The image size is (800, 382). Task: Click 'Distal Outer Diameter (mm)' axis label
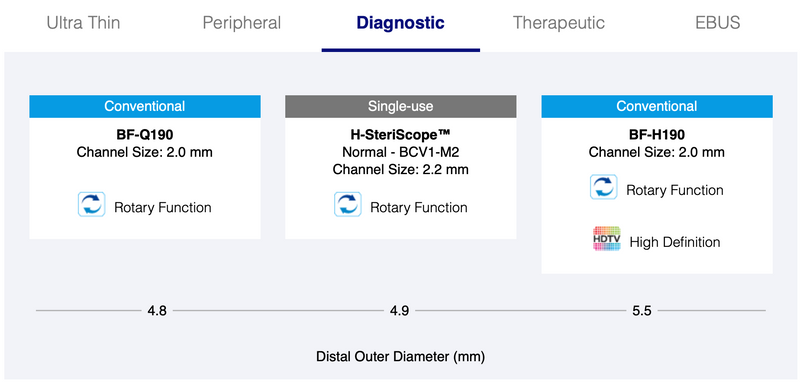[x=401, y=356]
